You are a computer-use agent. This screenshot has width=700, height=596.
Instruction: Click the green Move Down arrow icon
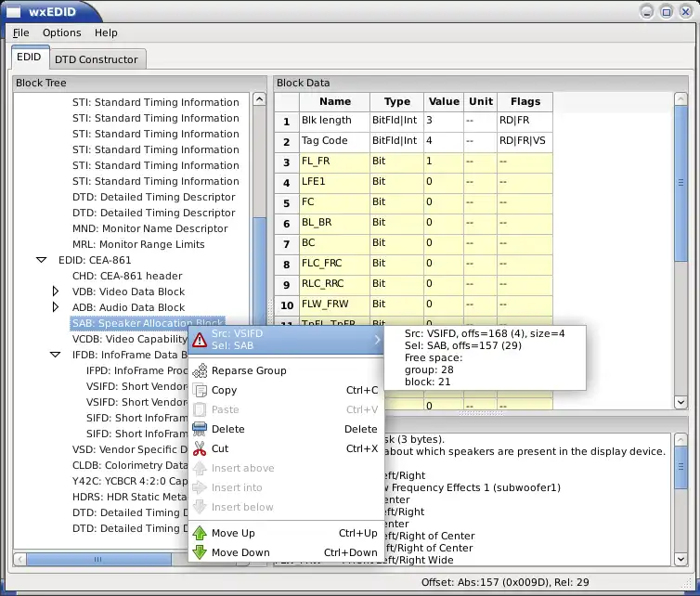(200, 552)
